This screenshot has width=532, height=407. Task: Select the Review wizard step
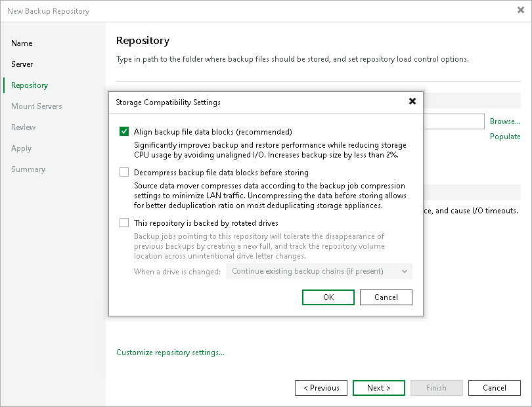coord(24,127)
